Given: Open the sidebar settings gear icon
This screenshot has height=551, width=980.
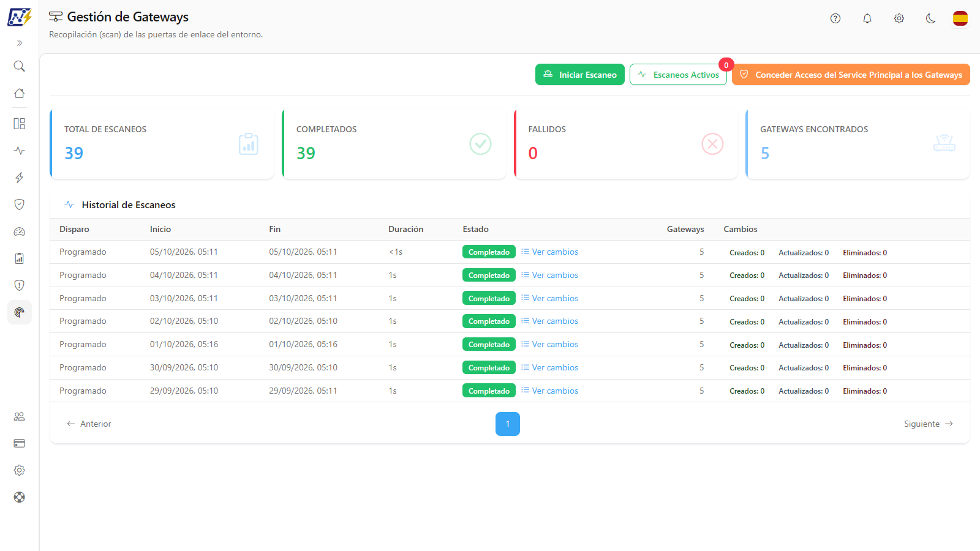Looking at the screenshot, I should tap(20, 470).
